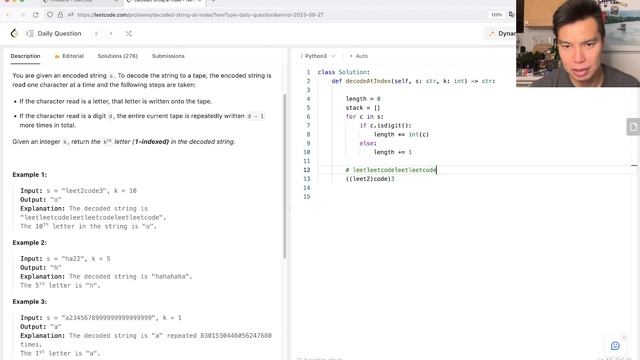Click the "for c in s:" code line
640x360 pixels.
pyautogui.click(x=364, y=117)
